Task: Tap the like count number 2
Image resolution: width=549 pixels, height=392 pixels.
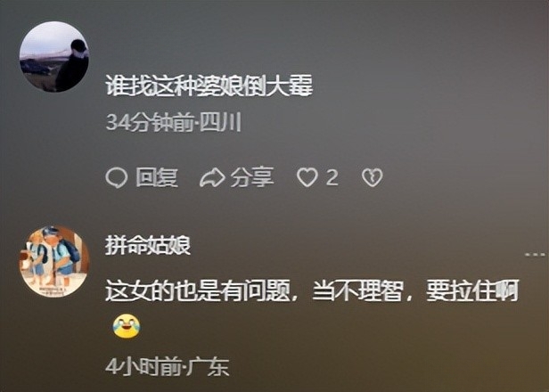Action: pyautogui.click(x=332, y=177)
